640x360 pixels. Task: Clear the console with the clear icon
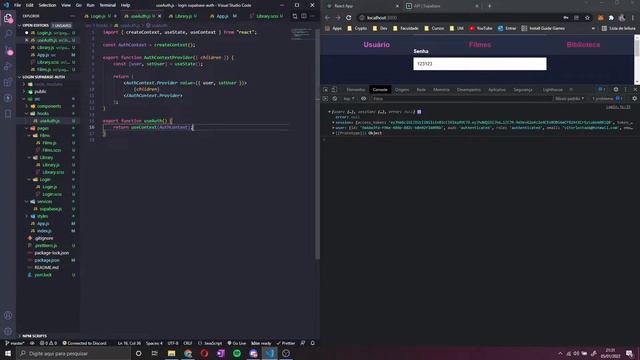tap(335, 98)
